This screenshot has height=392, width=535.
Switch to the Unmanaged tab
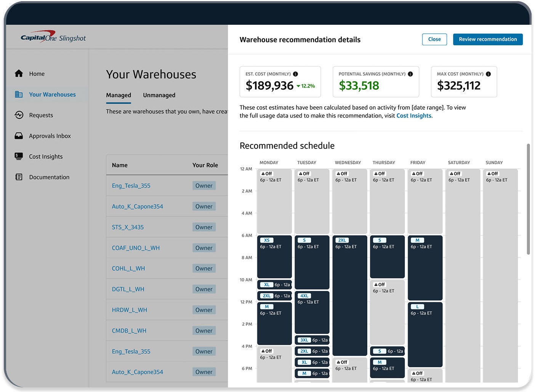click(x=159, y=95)
